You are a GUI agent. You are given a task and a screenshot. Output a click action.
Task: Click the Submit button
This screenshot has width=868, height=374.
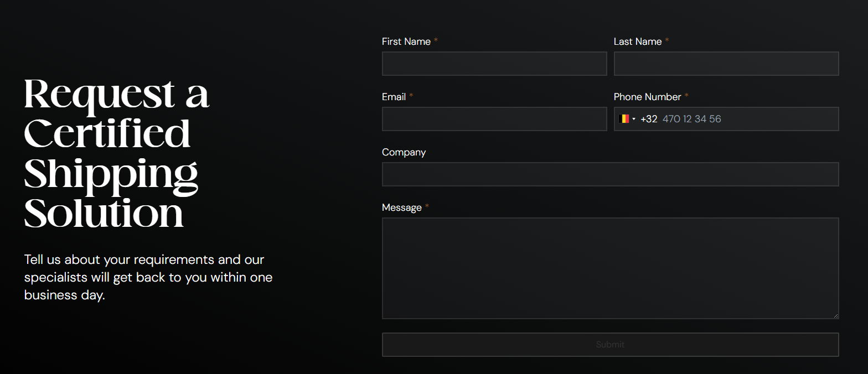click(611, 345)
